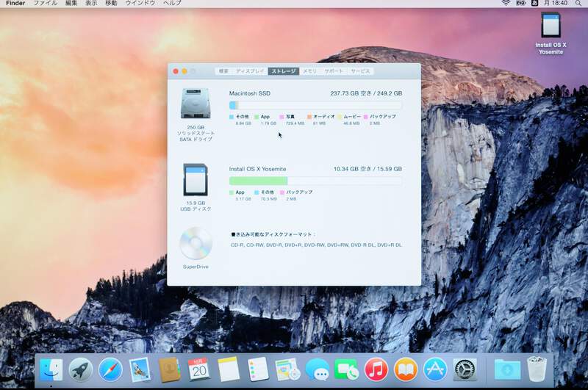Open Wi-Fi status menu bar icon

pos(506,3)
